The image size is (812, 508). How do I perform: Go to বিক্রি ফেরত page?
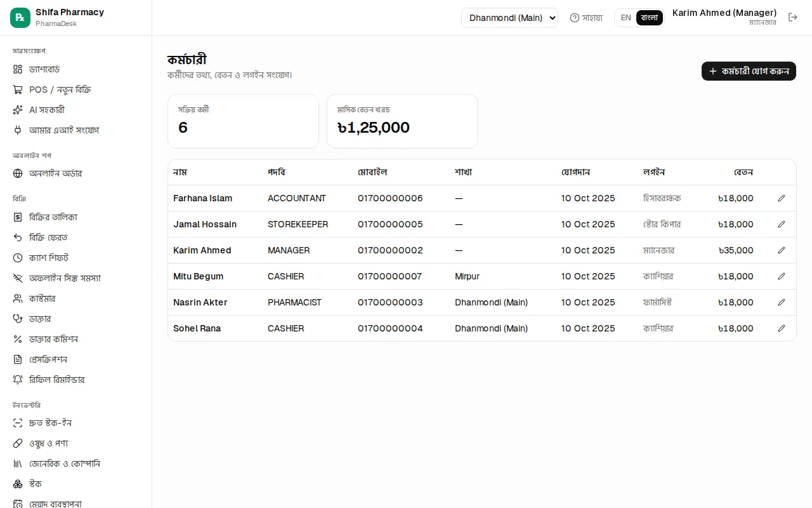point(76,237)
